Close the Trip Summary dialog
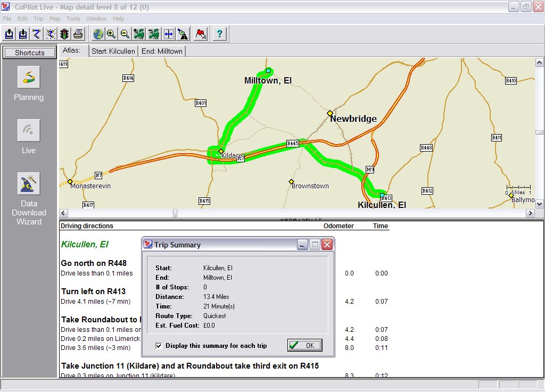 click(327, 245)
